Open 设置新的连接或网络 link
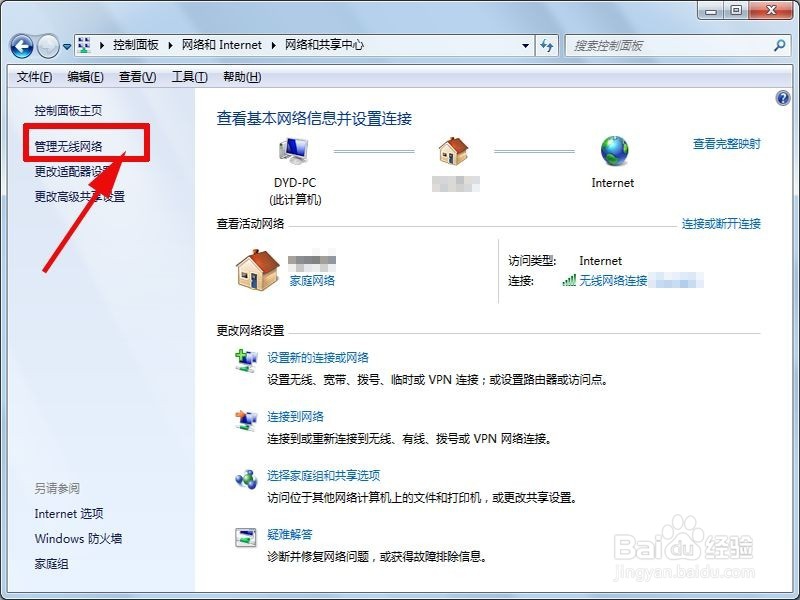This screenshot has height=600, width=800. coord(318,358)
